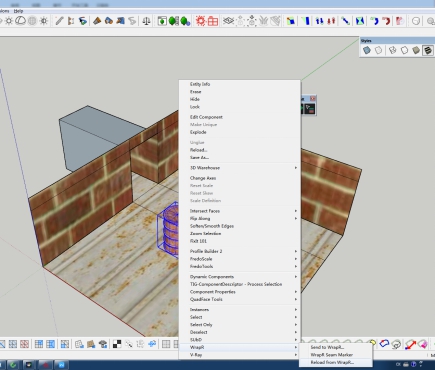Image resolution: width=435 pixels, height=370 pixels.
Task: Click the balance scales icon in top toolbar
Action: 146,21
